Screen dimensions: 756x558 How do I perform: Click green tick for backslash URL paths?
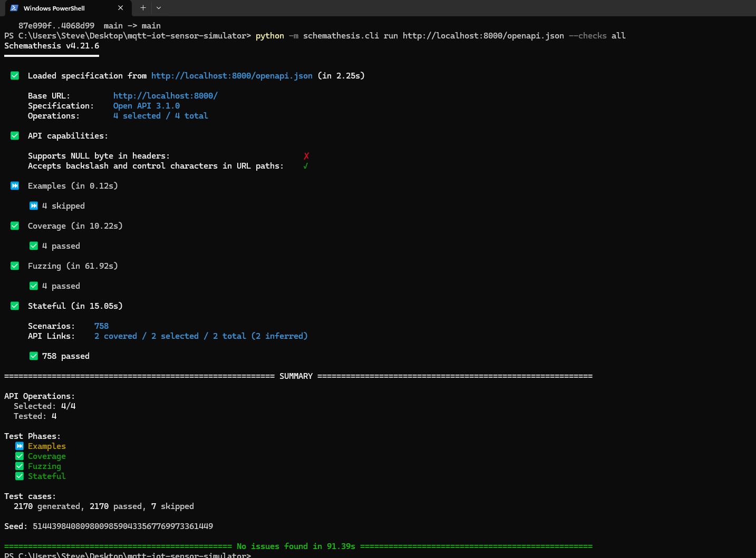(306, 166)
